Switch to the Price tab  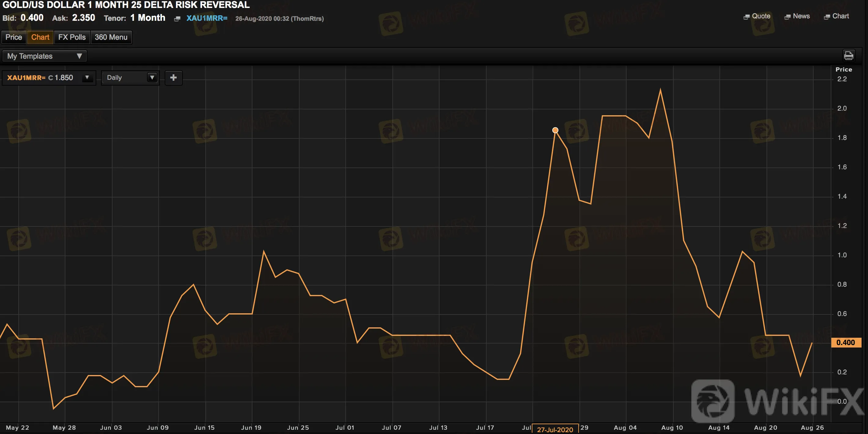coord(13,37)
